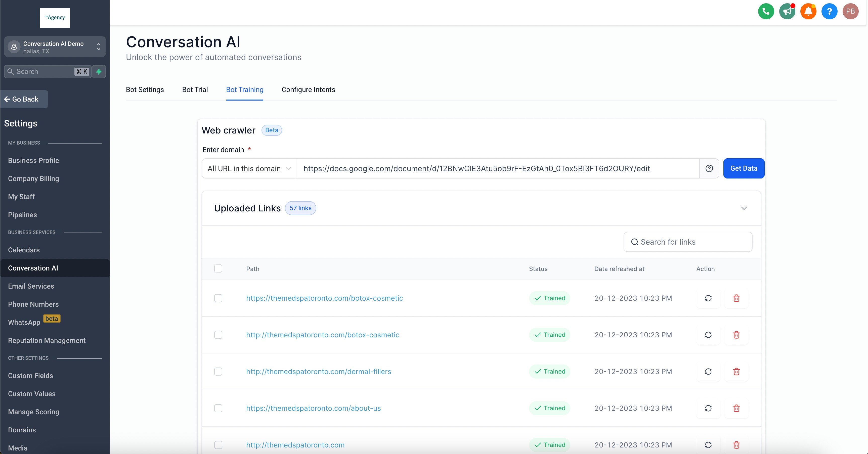Viewport: 868px width, 454px height.
Task: Check the https botox-cosmetic row checkbox
Action: (218, 298)
